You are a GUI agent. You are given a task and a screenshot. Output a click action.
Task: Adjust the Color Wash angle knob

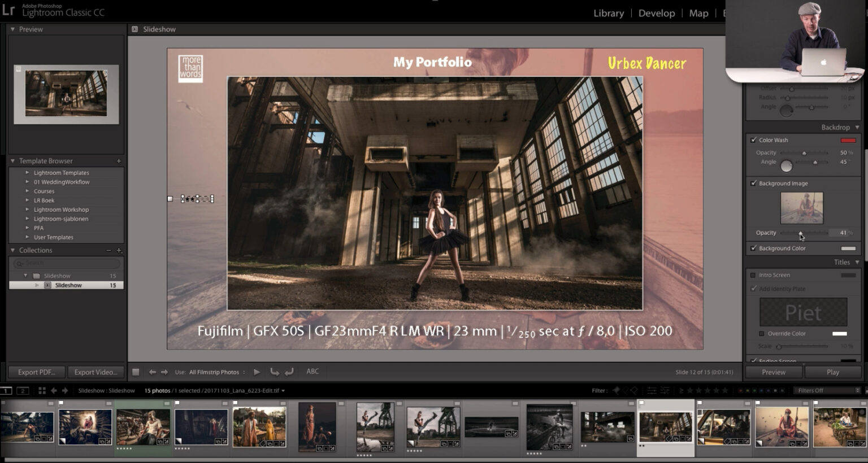click(786, 165)
